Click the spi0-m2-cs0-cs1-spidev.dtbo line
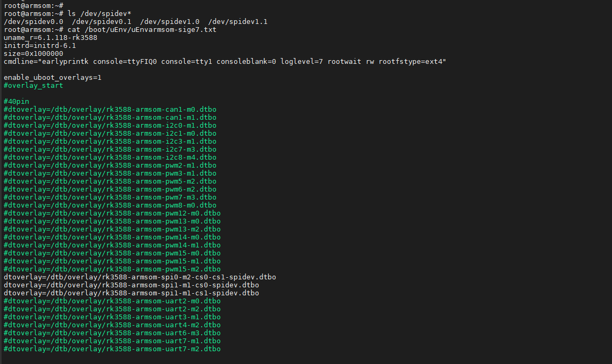The width and height of the screenshot is (612, 364). 140,277
